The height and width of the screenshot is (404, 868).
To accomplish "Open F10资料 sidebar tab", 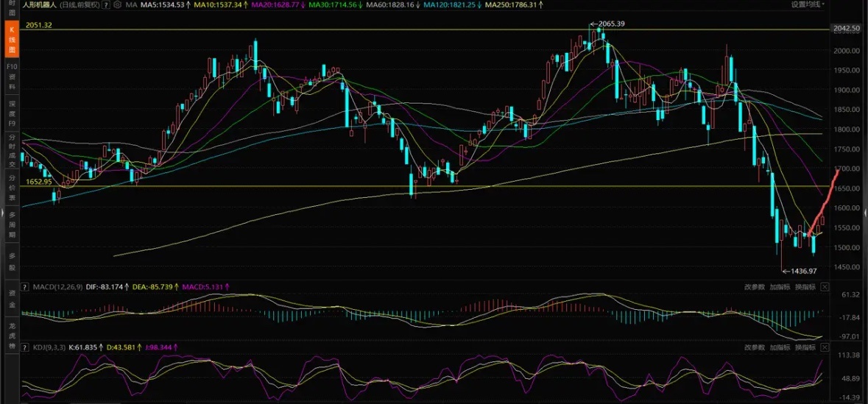I will click(12, 77).
